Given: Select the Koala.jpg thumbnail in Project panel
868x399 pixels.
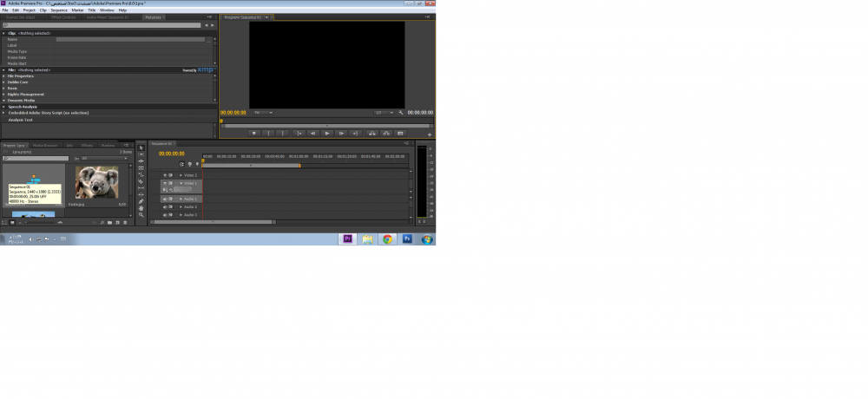Looking at the screenshot, I should 96,184.
